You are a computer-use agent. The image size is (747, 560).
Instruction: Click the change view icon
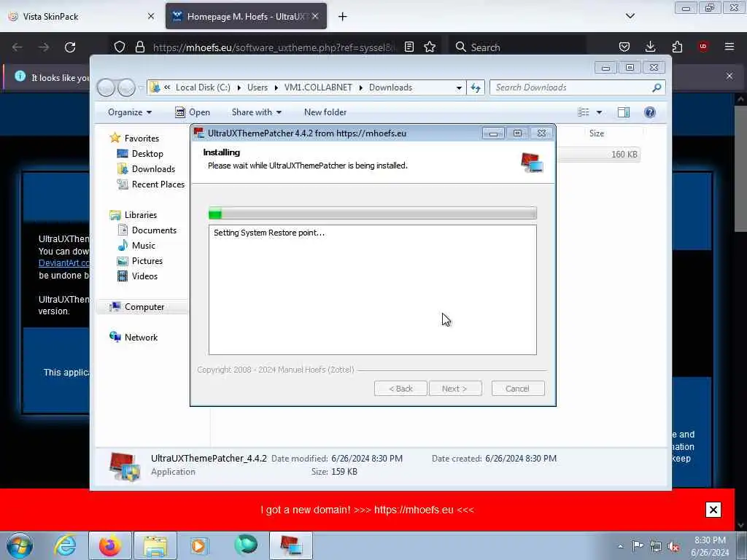pyautogui.click(x=584, y=112)
